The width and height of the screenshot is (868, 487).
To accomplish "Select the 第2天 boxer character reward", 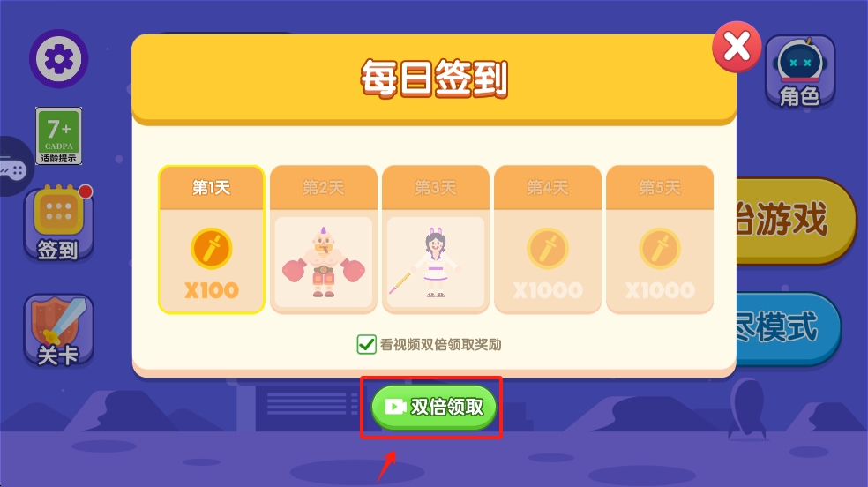I will point(324,239).
